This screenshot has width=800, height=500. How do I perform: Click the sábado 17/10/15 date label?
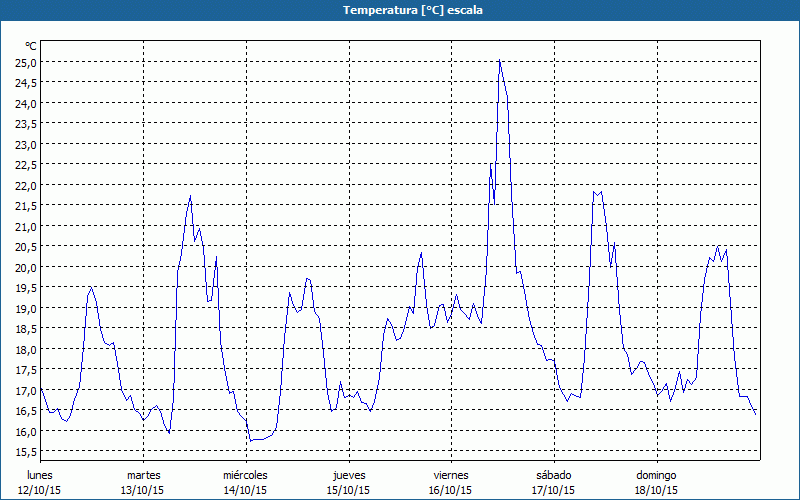(x=553, y=482)
